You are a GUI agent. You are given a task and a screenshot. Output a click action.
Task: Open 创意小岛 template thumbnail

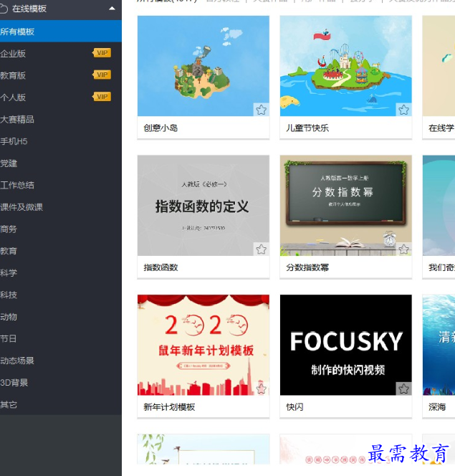pyautogui.click(x=203, y=66)
